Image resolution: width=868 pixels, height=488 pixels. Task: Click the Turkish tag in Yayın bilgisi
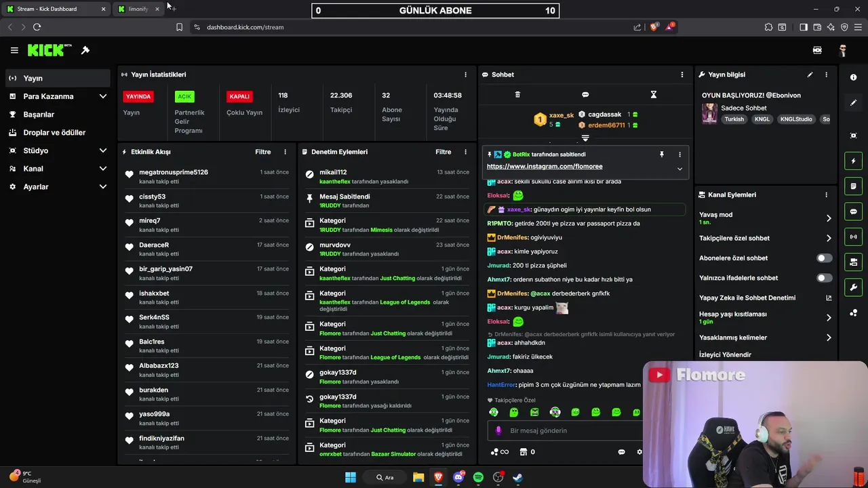coord(734,119)
